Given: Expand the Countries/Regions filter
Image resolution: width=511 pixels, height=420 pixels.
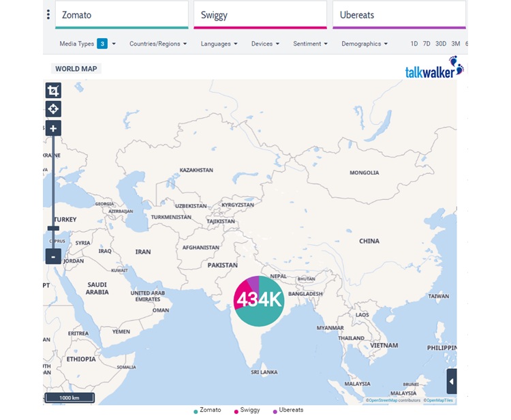Looking at the screenshot, I should pyautogui.click(x=158, y=44).
